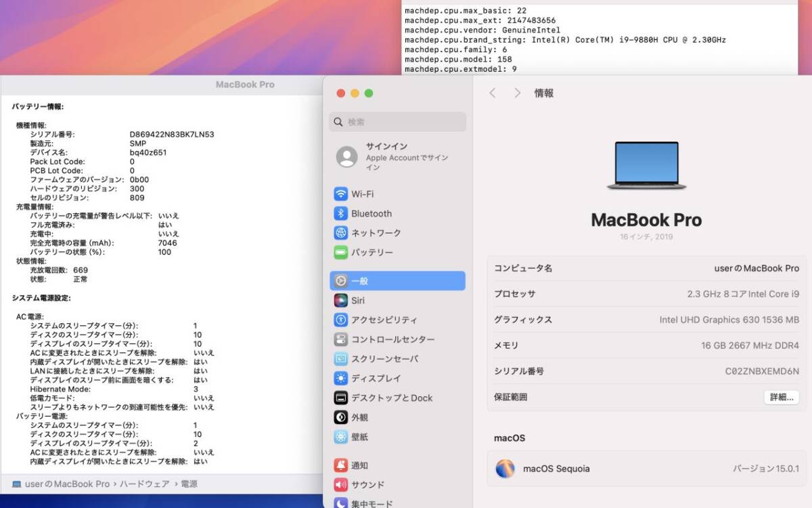Click the forward navigation chevron
The image size is (812, 508).
[x=517, y=93]
